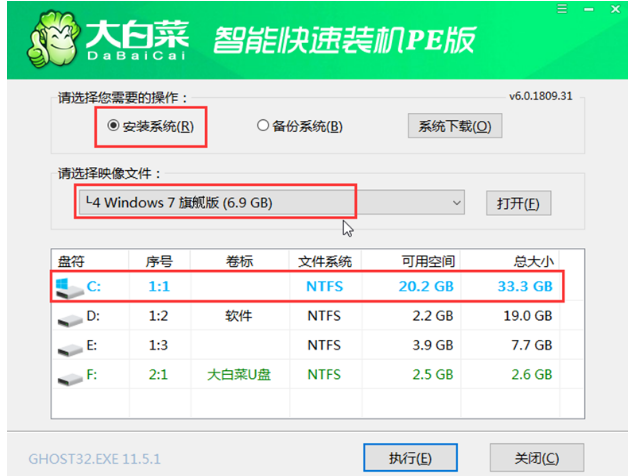Click the 19.0 GB total size value
The image size is (631, 476).
point(528,316)
